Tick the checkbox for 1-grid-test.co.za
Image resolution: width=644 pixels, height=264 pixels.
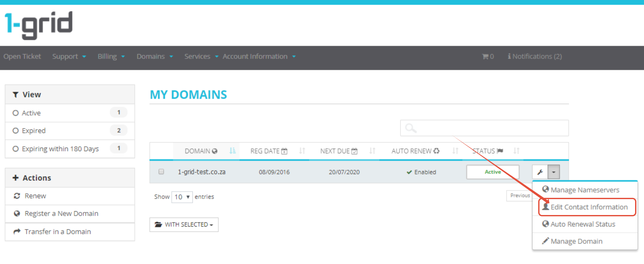pyautogui.click(x=161, y=172)
